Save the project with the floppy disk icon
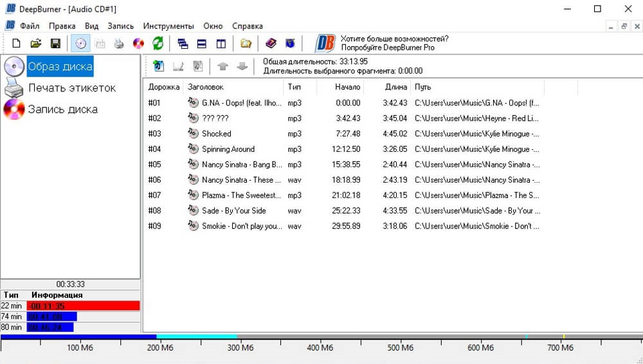 (x=55, y=43)
